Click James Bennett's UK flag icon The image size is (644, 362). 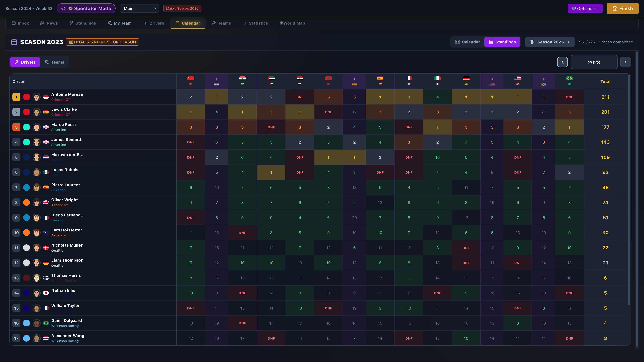pos(46,142)
